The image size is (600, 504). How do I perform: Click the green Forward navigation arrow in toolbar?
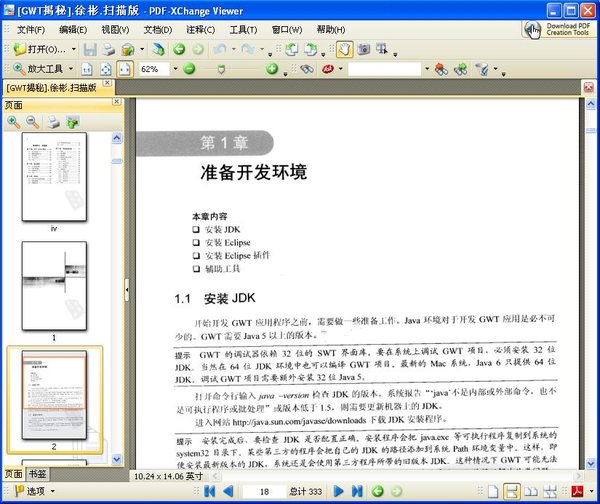(x=198, y=49)
